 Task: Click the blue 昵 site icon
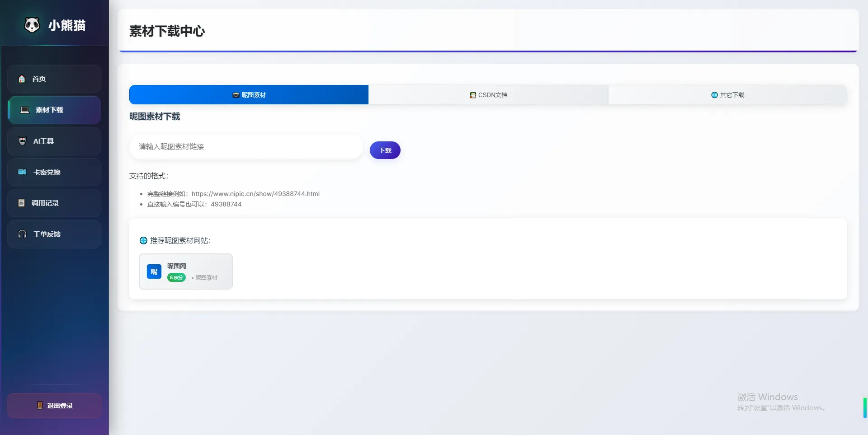coord(154,271)
